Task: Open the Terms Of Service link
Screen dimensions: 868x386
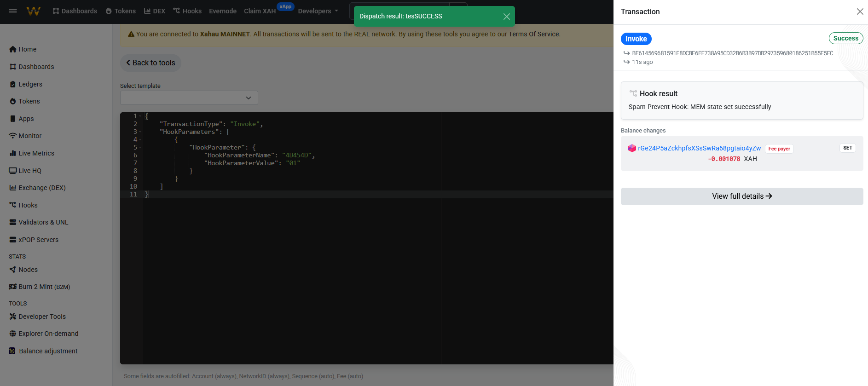Action: pyautogui.click(x=534, y=34)
